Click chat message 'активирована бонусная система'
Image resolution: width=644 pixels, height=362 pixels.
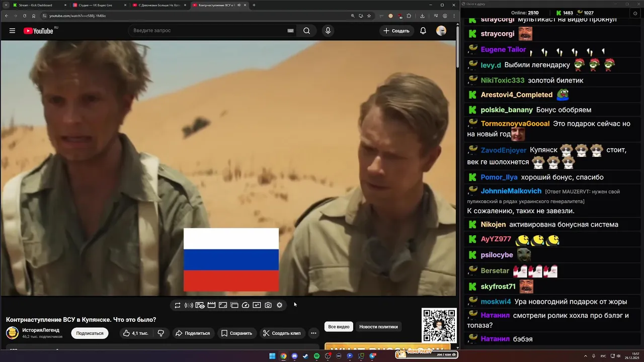563,224
